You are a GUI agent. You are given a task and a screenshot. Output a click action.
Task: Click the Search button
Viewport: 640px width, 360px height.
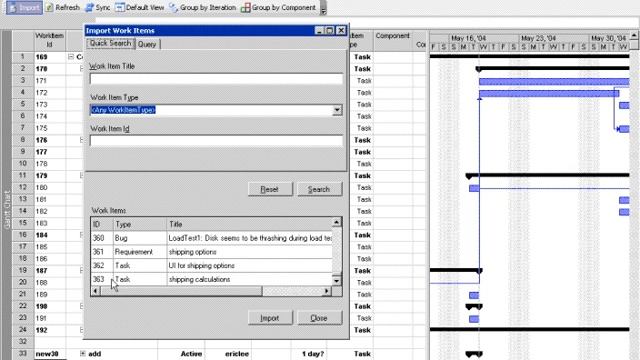[319, 189]
